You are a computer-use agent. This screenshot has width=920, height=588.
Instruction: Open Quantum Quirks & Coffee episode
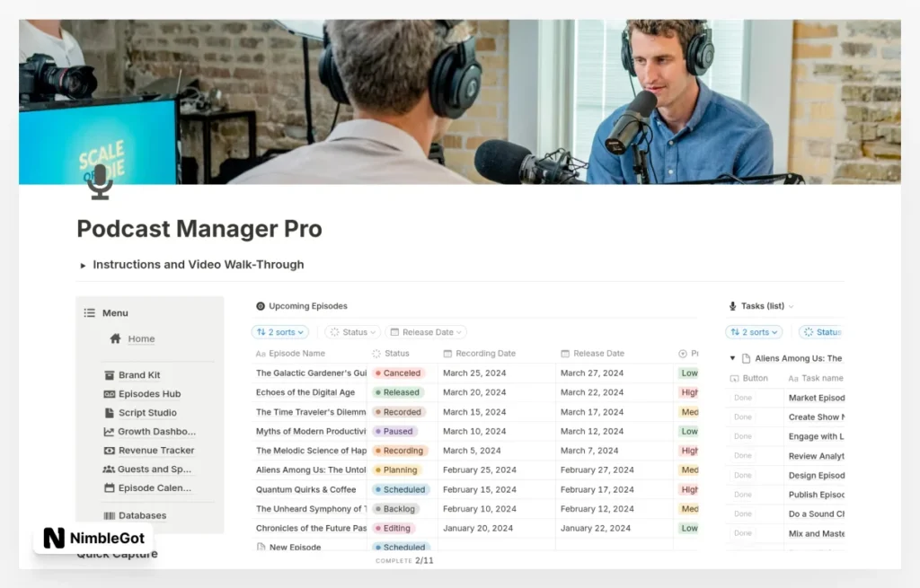[305, 489]
